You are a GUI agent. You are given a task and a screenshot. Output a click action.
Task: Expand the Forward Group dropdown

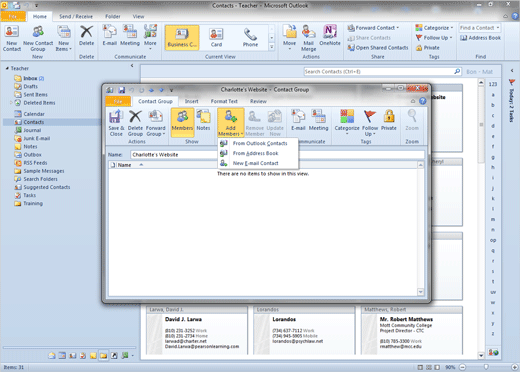[x=155, y=123]
